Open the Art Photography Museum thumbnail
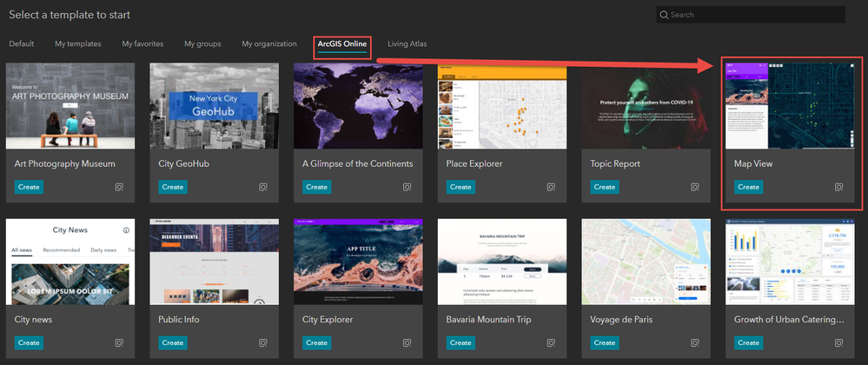Image resolution: width=868 pixels, height=365 pixels. click(70, 106)
